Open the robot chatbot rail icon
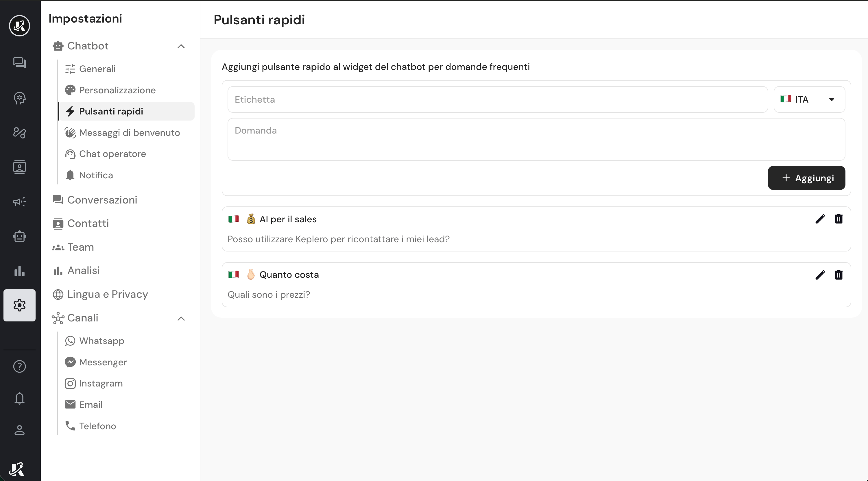This screenshot has width=868, height=481. [x=20, y=236]
